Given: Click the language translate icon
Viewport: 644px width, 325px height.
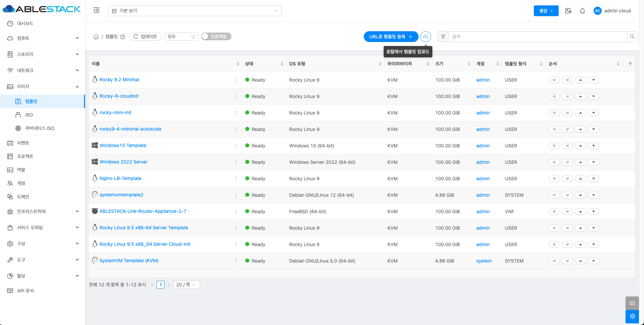Looking at the screenshot, I should (568, 11).
